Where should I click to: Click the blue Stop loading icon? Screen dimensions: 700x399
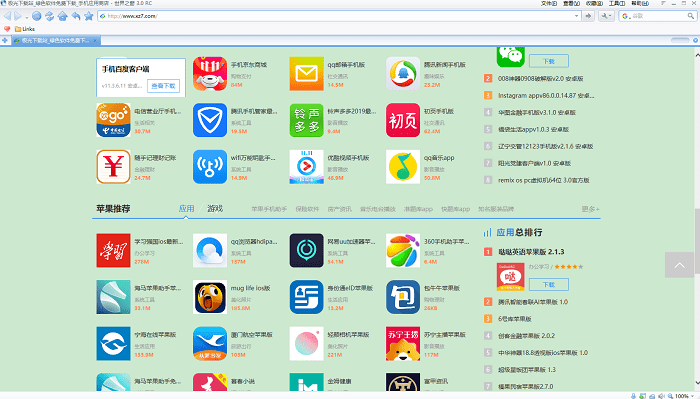pos(37,16)
